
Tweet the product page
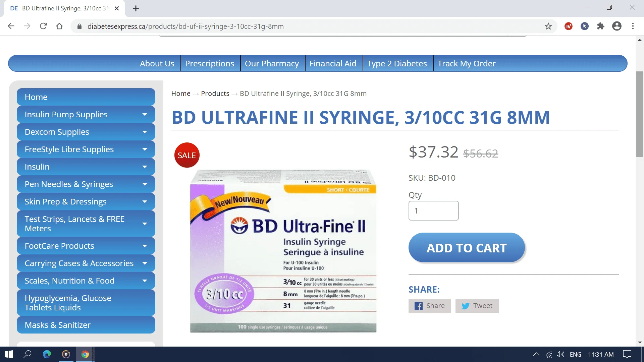point(477,306)
